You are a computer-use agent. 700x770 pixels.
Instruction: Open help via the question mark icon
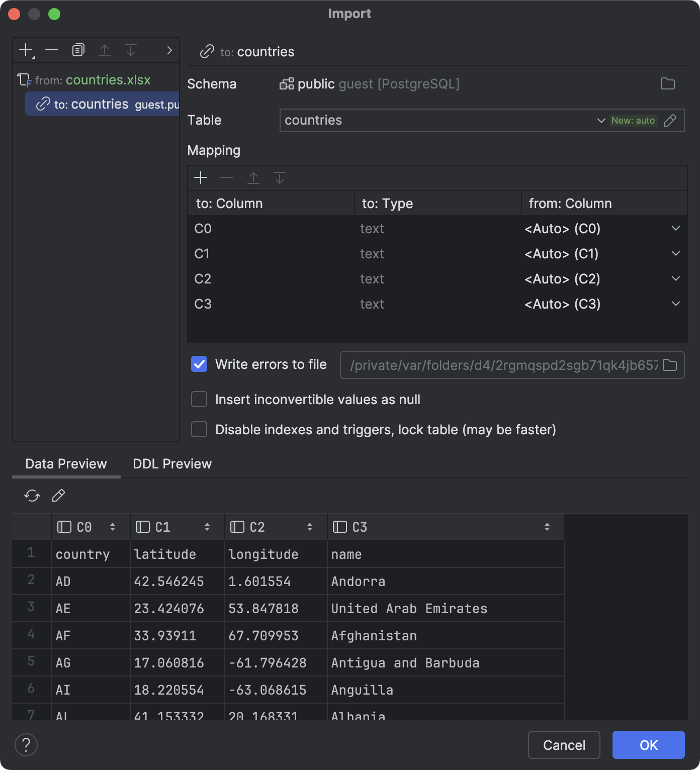click(25, 745)
